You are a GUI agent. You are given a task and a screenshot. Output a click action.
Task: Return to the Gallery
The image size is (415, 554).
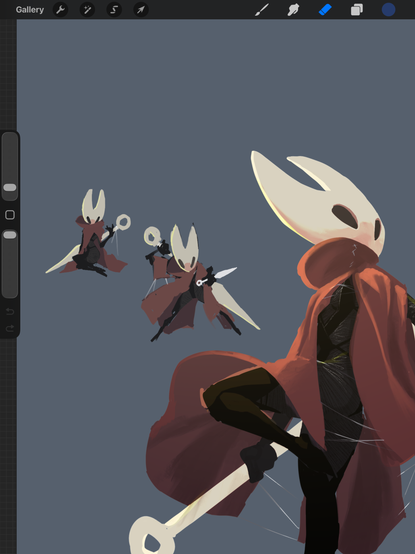point(30,10)
